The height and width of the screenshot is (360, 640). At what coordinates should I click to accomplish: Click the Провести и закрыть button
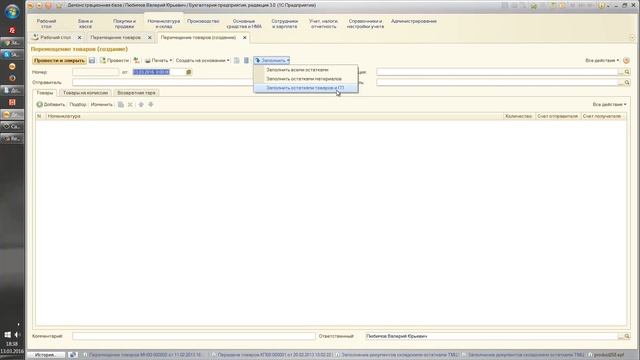[x=59, y=60]
